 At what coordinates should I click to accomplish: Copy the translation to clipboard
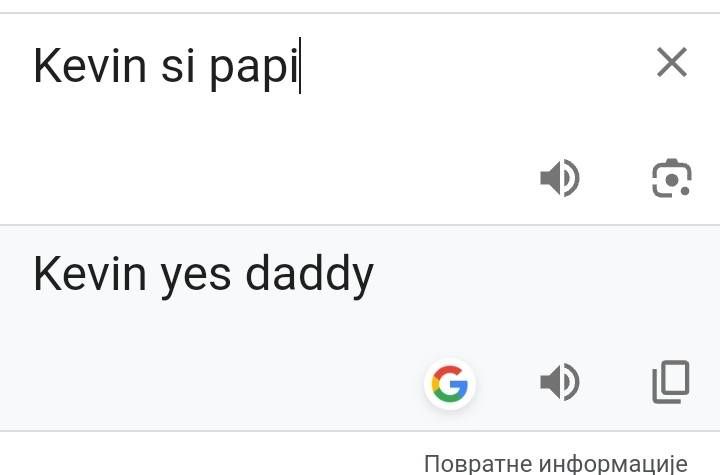point(671,383)
